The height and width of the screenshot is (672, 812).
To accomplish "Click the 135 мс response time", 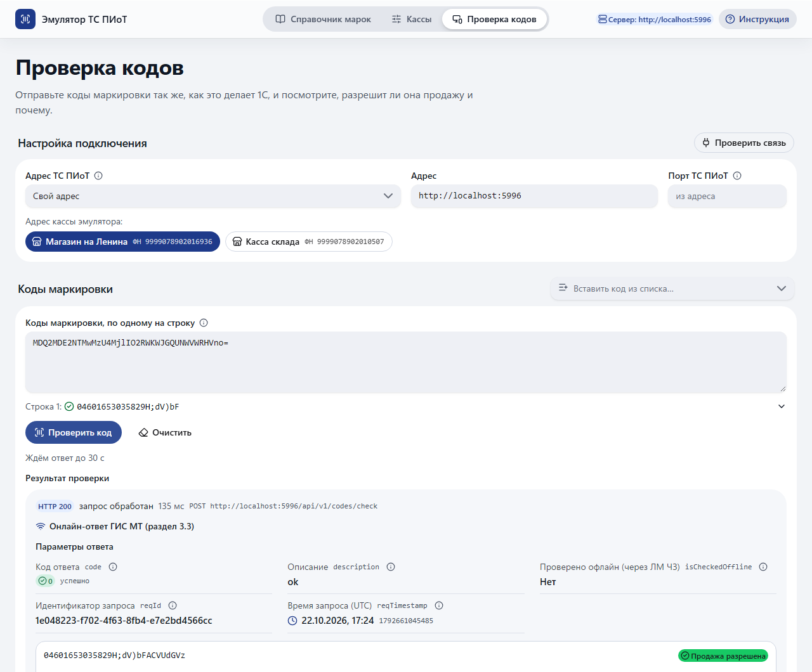I will pos(171,506).
